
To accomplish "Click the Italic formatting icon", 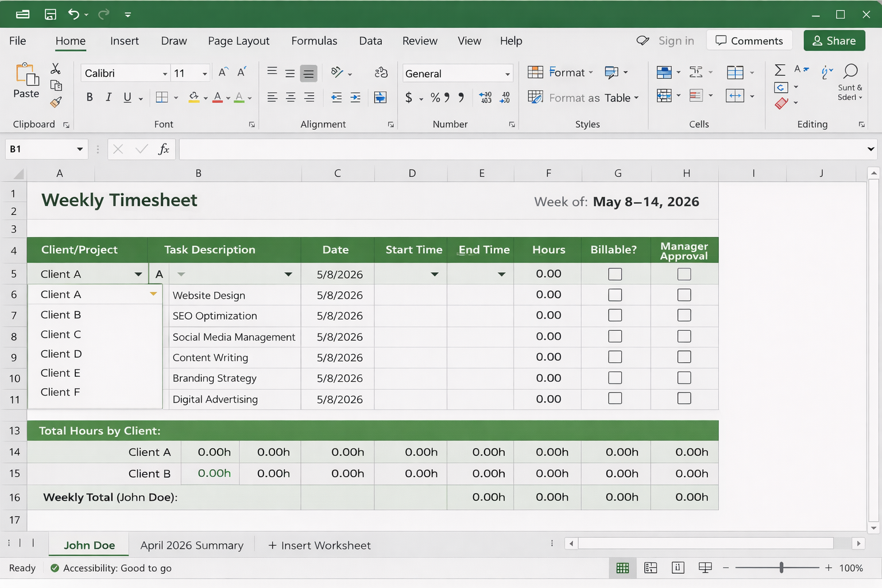I will point(109,98).
